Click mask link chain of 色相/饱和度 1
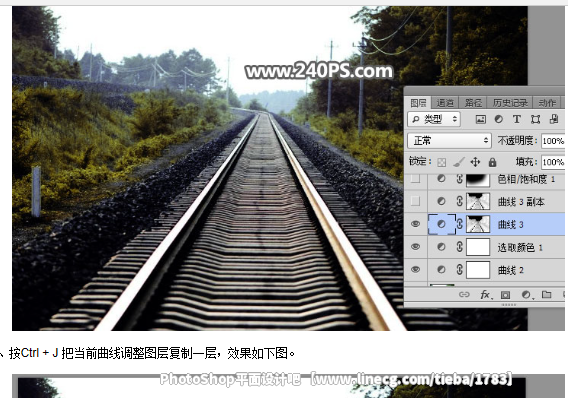The height and width of the screenshot is (398, 568). click(x=459, y=179)
